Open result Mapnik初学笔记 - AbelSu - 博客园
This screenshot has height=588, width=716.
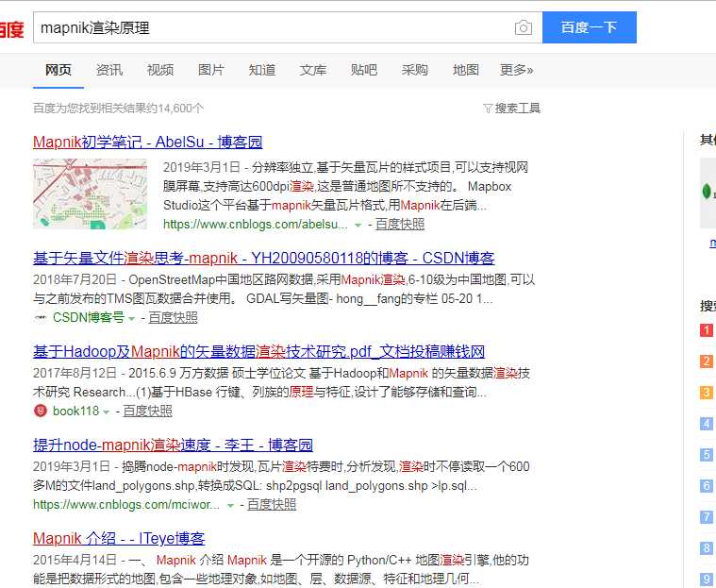147,143
